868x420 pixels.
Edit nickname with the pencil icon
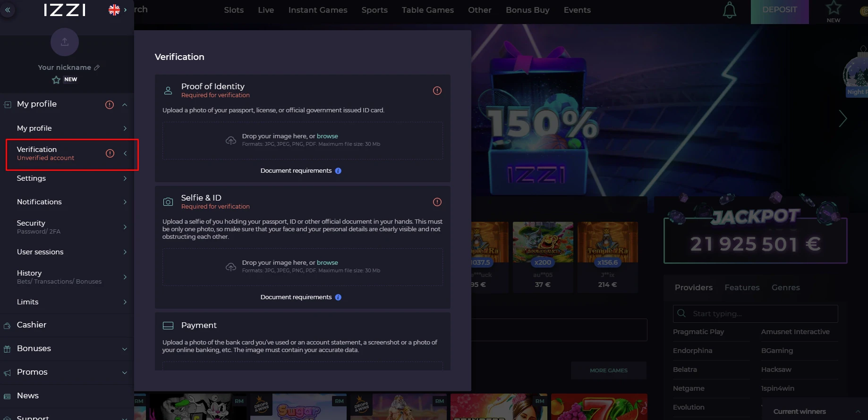pos(97,67)
